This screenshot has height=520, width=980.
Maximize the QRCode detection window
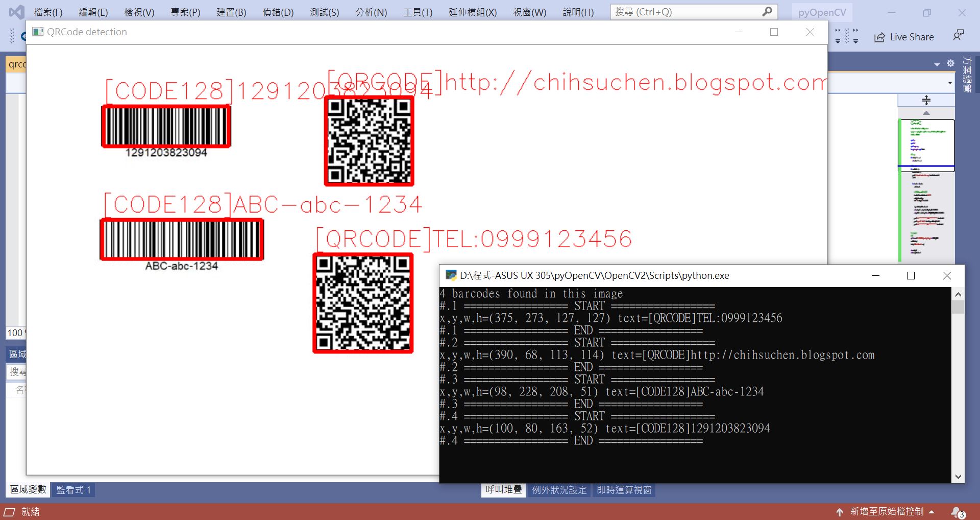(x=774, y=32)
